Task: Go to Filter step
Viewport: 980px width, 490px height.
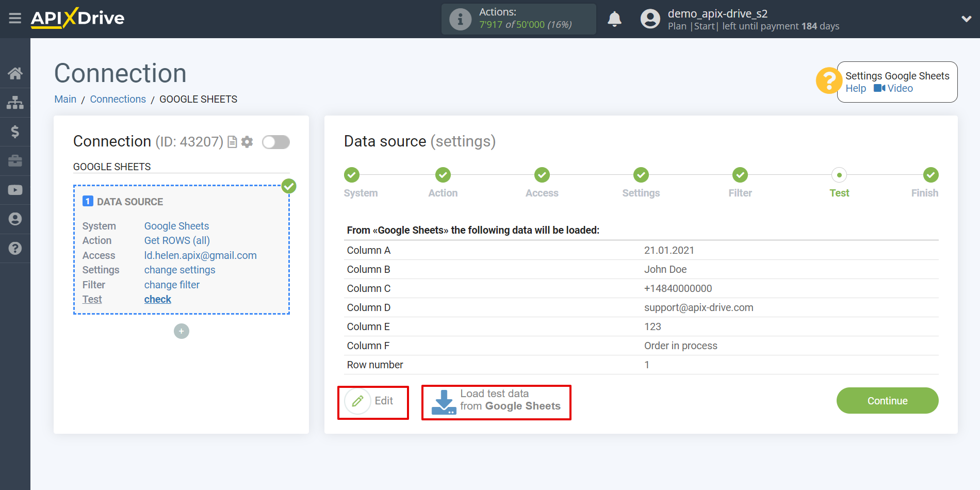Action: [740, 175]
